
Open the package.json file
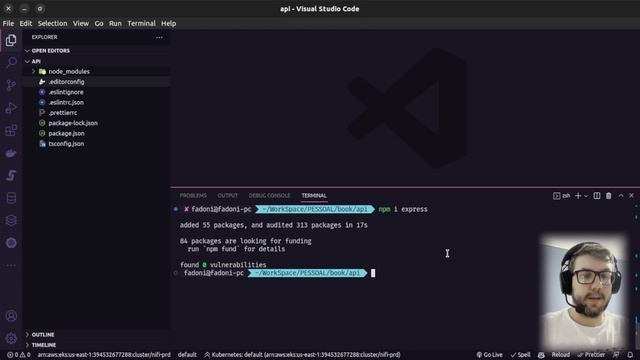[x=67, y=133]
